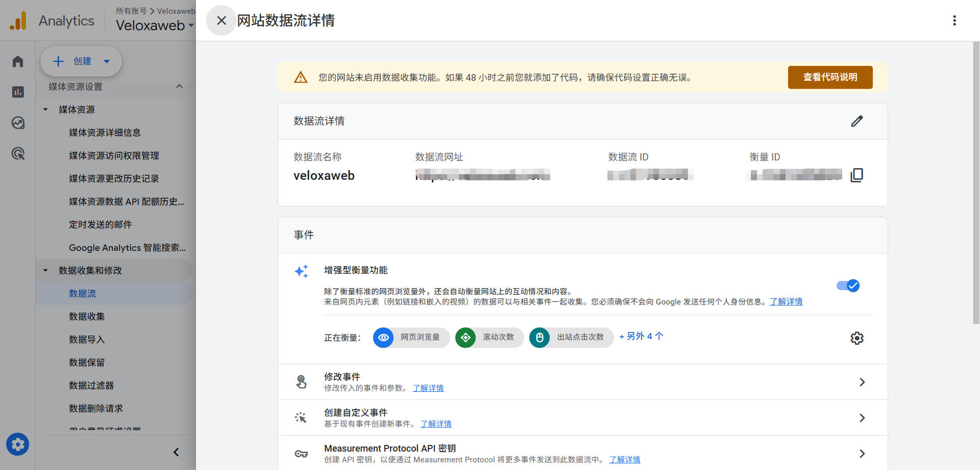980x470 pixels.
Task: Collapse the sidebar with the bottom left chevron
Action: [176, 452]
